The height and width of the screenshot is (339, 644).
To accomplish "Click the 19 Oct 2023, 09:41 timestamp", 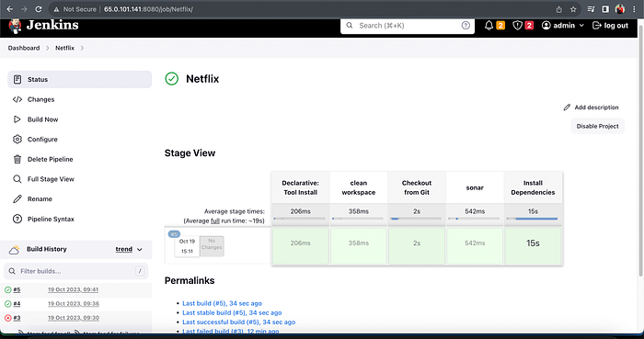I will click(73, 289).
